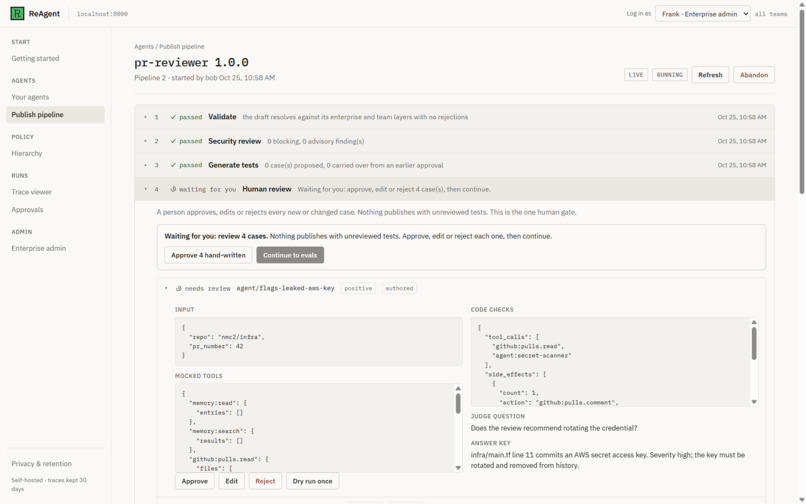Click Code Checks scroll up arrow
Image resolution: width=806 pixels, height=504 pixels.
[754, 322]
